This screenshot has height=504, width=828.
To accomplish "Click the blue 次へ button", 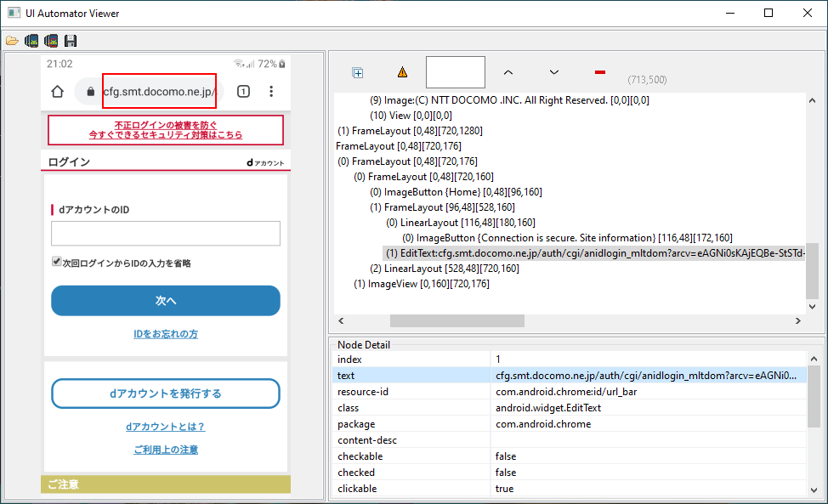I will coord(166,300).
